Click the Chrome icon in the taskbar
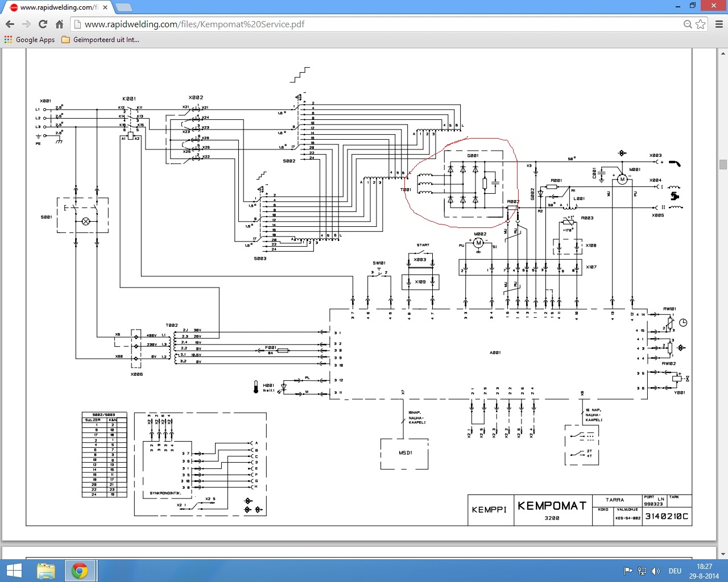 coord(80,571)
